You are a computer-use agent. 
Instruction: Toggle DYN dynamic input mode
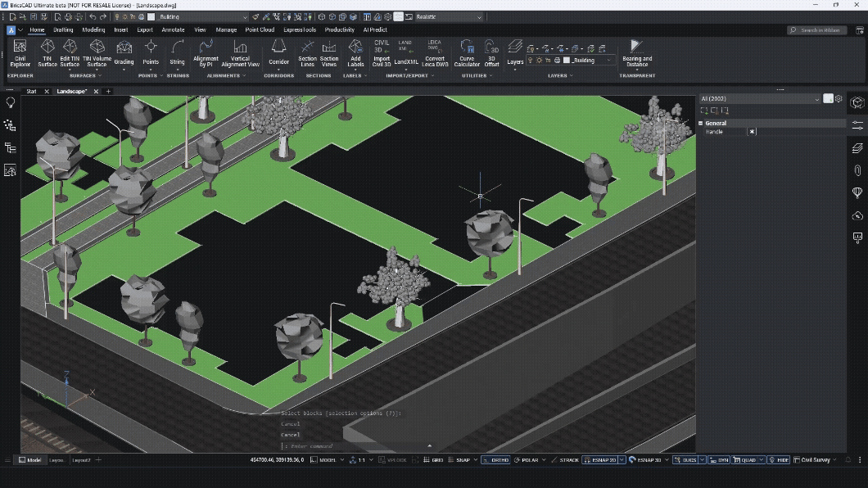tap(719, 459)
